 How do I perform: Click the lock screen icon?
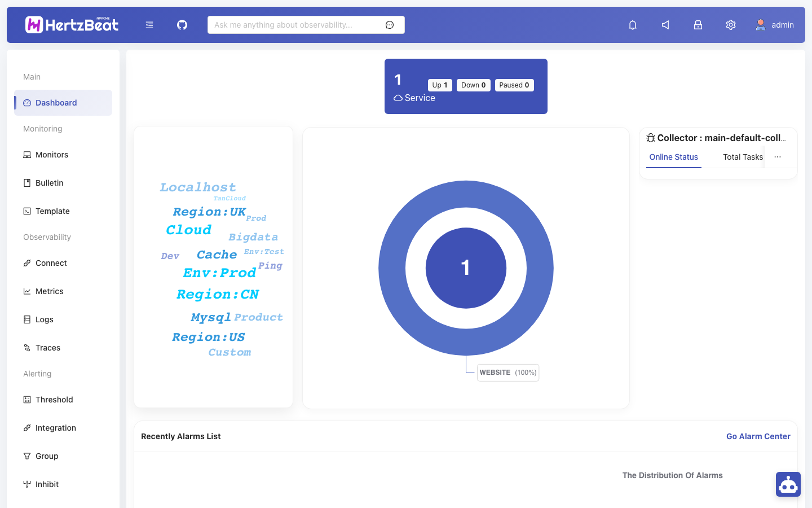coord(698,25)
